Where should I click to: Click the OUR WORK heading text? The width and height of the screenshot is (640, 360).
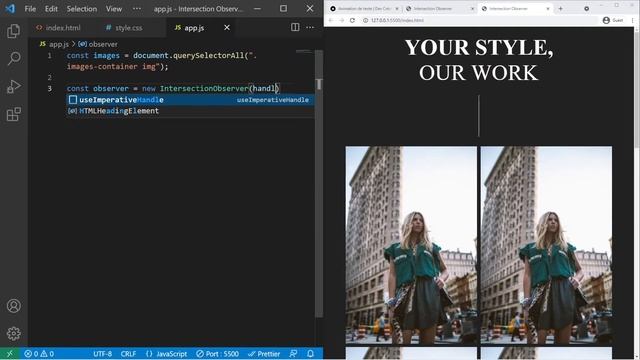click(x=479, y=73)
